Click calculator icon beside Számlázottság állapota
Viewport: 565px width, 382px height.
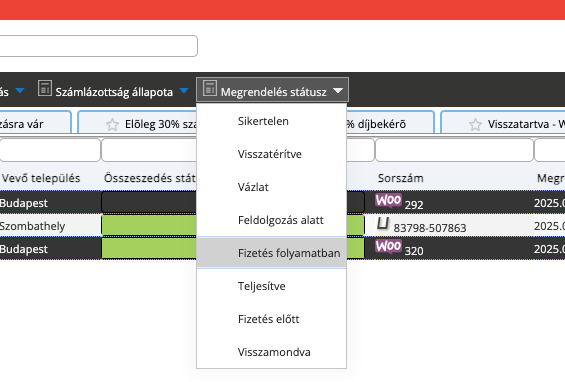click(45, 88)
